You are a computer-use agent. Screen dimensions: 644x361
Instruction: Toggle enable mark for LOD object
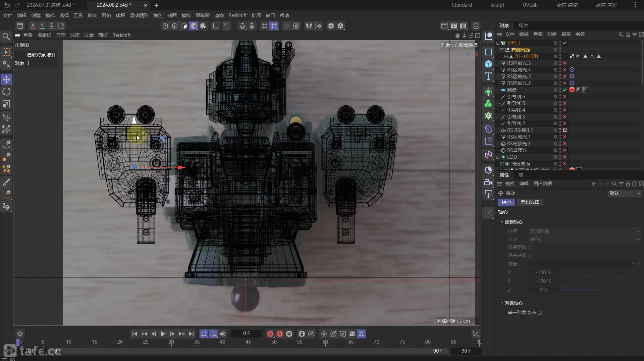pos(565,157)
